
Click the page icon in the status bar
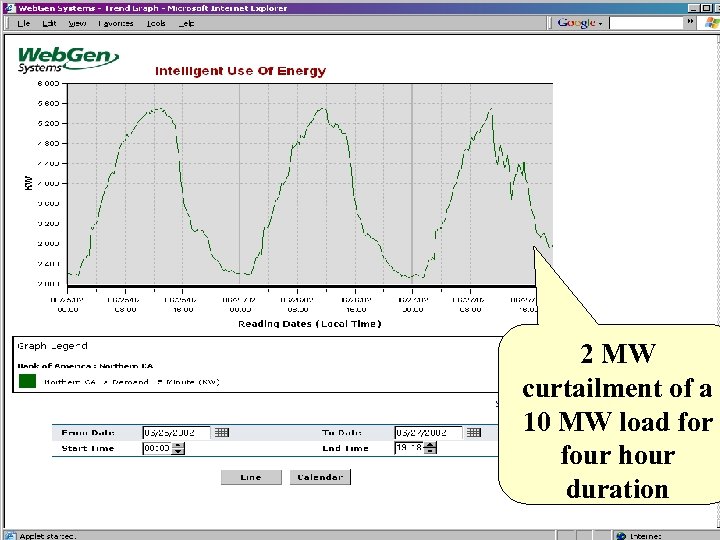coord(10,536)
